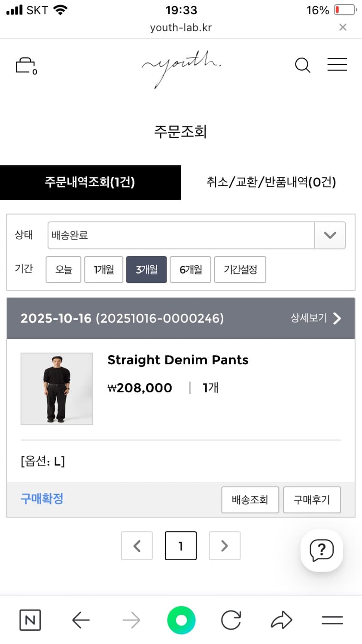Select the 1개월 period filter
Image resolution: width=362 pixels, height=644 pixels.
104,270
